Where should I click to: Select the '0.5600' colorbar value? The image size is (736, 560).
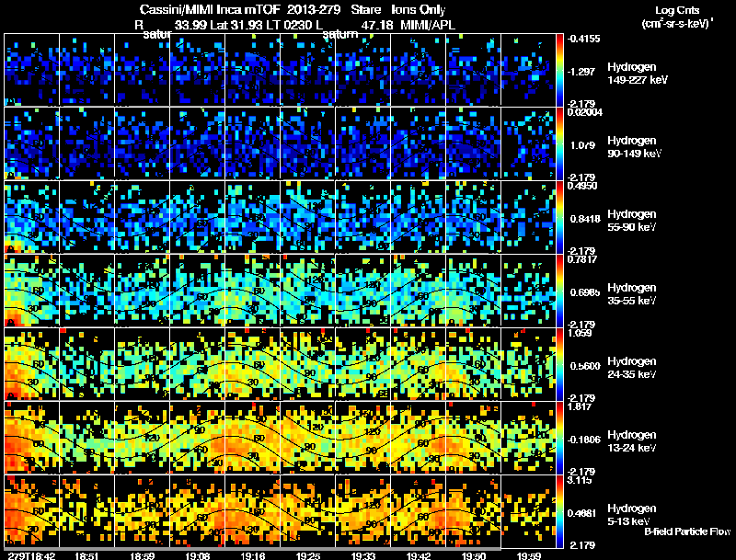(x=585, y=366)
